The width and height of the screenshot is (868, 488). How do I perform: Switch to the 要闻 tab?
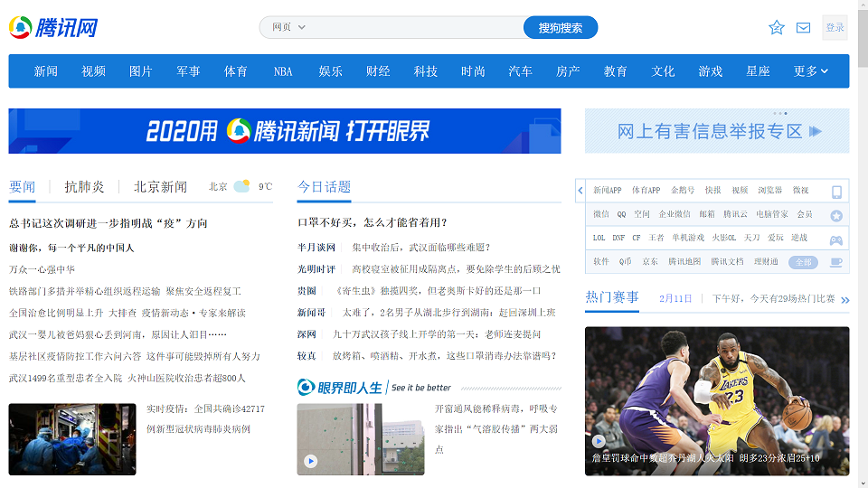(x=22, y=187)
